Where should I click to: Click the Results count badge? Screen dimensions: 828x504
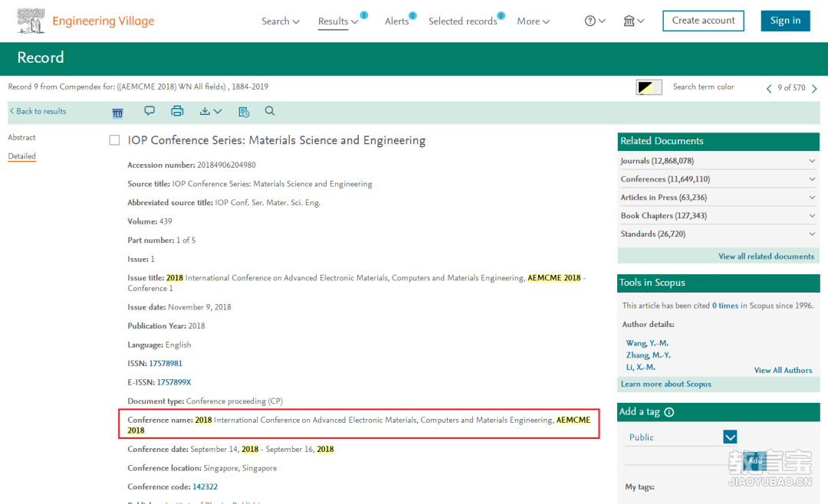click(x=364, y=15)
